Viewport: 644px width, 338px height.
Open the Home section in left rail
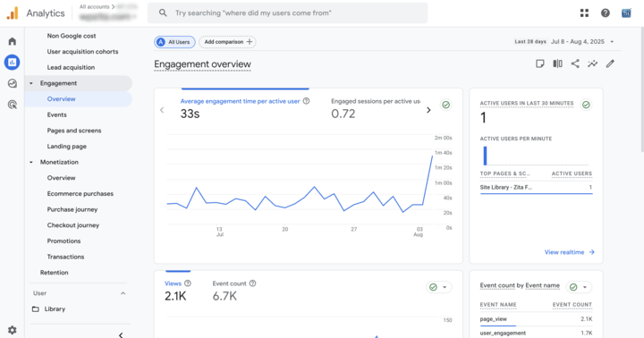pyautogui.click(x=13, y=41)
